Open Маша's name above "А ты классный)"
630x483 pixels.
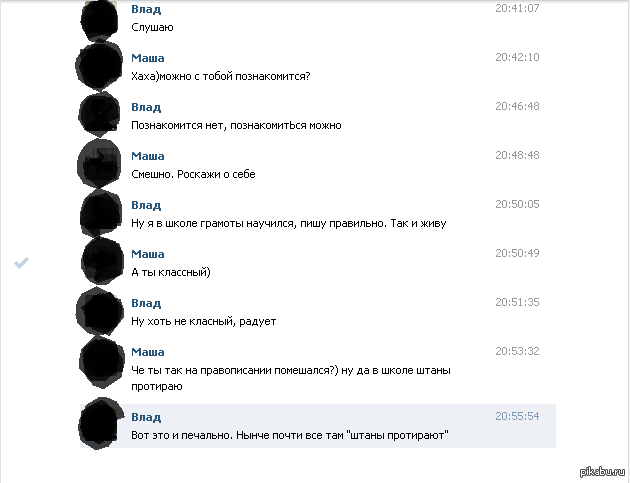pyautogui.click(x=147, y=254)
